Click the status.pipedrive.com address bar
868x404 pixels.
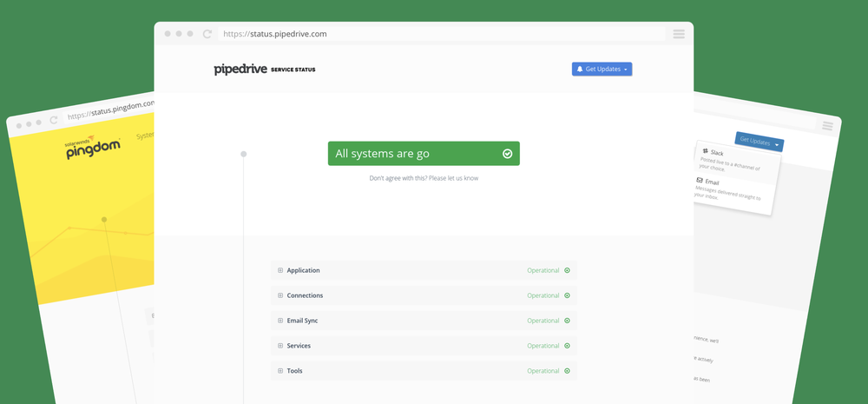point(441,34)
